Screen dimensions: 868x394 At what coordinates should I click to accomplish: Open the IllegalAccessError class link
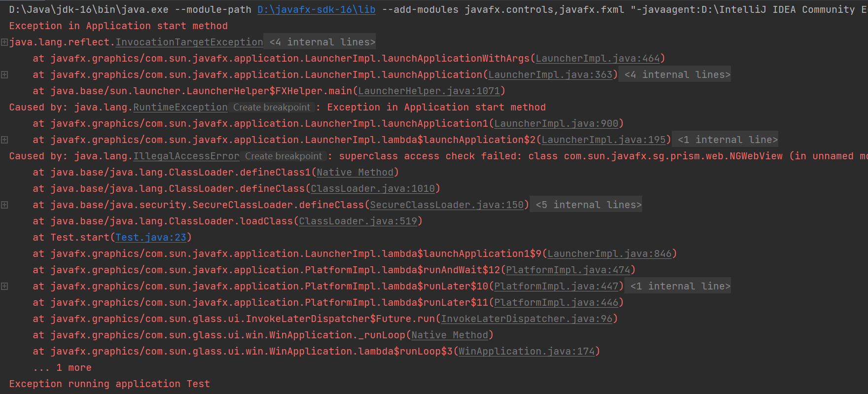(186, 156)
